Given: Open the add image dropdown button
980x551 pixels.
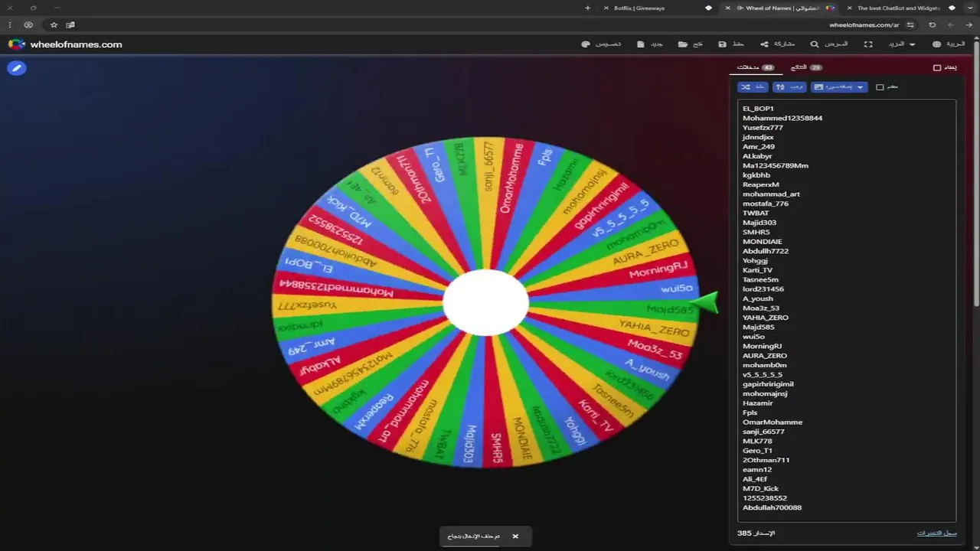Looking at the screenshot, I should point(839,87).
